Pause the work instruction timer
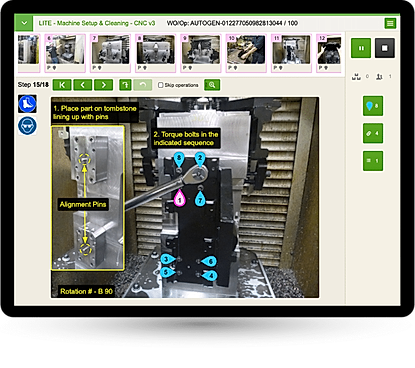Viewport: 415px width, 368px height. pyautogui.click(x=361, y=48)
